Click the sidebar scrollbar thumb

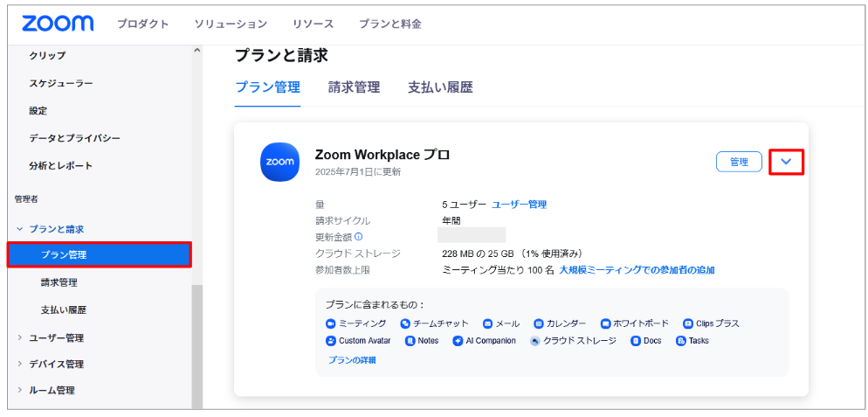pyautogui.click(x=197, y=347)
